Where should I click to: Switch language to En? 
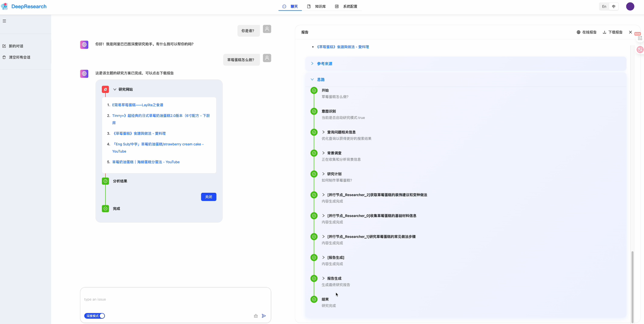coord(604,6)
